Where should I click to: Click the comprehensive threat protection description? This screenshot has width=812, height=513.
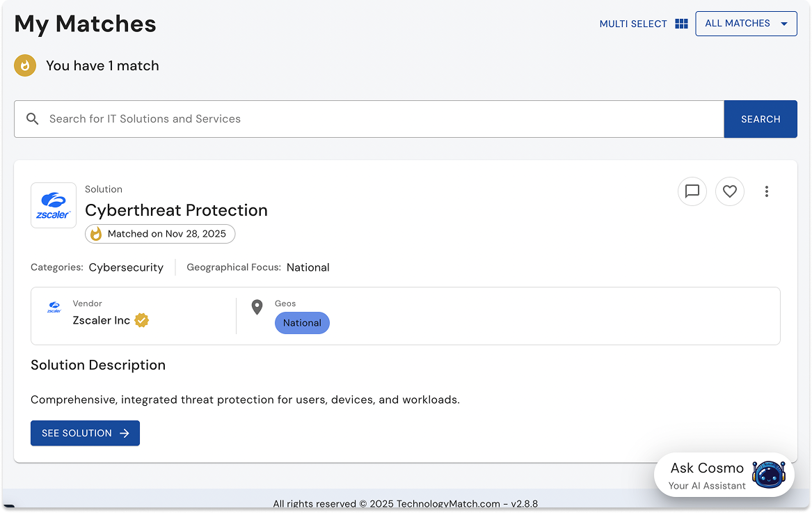click(x=245, y=400)
